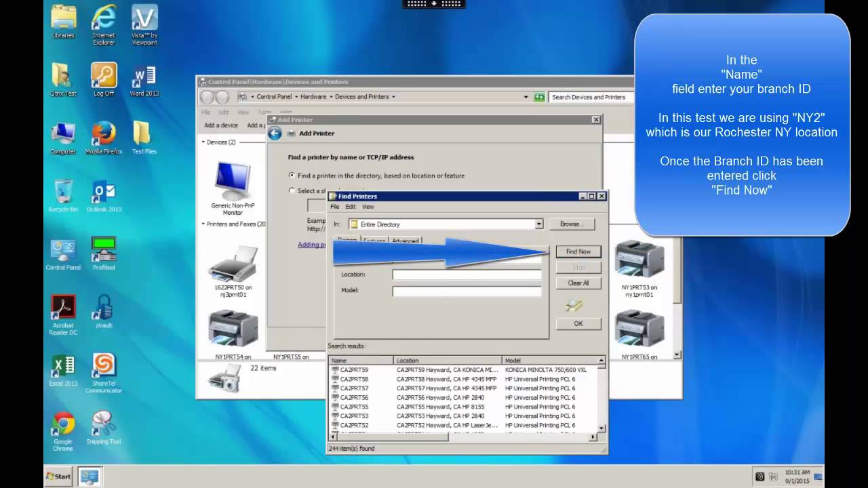The image size is (868, 488).
Task: Open the Edit menu in Find Printers
Action: [x=351, y=207]
